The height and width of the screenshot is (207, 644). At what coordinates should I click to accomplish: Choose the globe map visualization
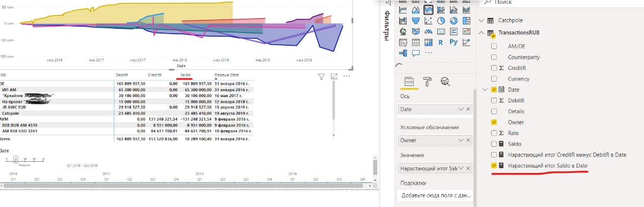tap(403, 31)
